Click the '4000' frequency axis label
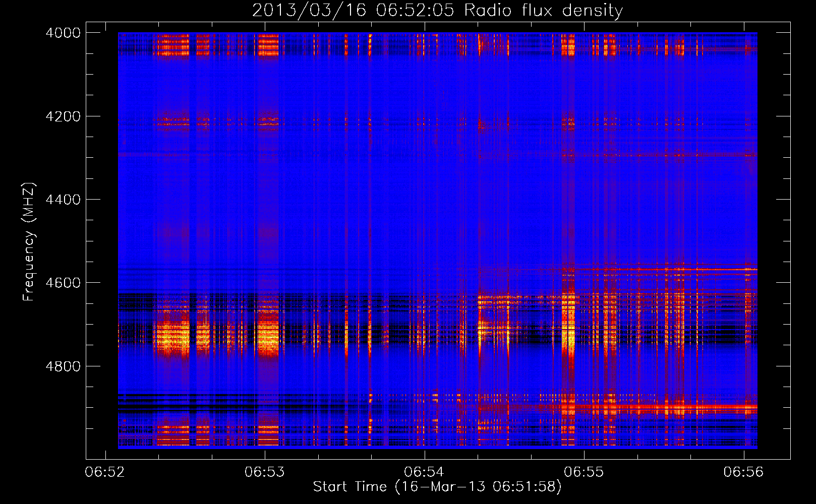The image size is (816, 504). click(x=63, y=33)
